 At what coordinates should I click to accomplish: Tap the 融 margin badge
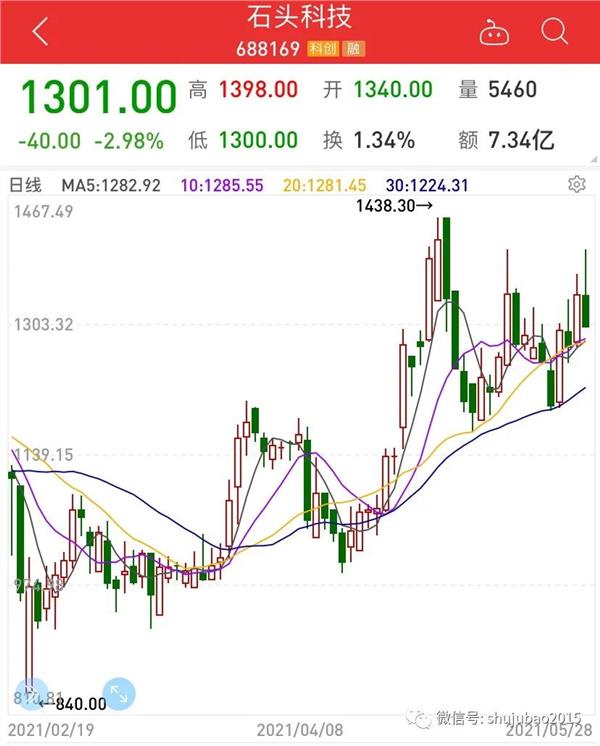pos(351,48)
